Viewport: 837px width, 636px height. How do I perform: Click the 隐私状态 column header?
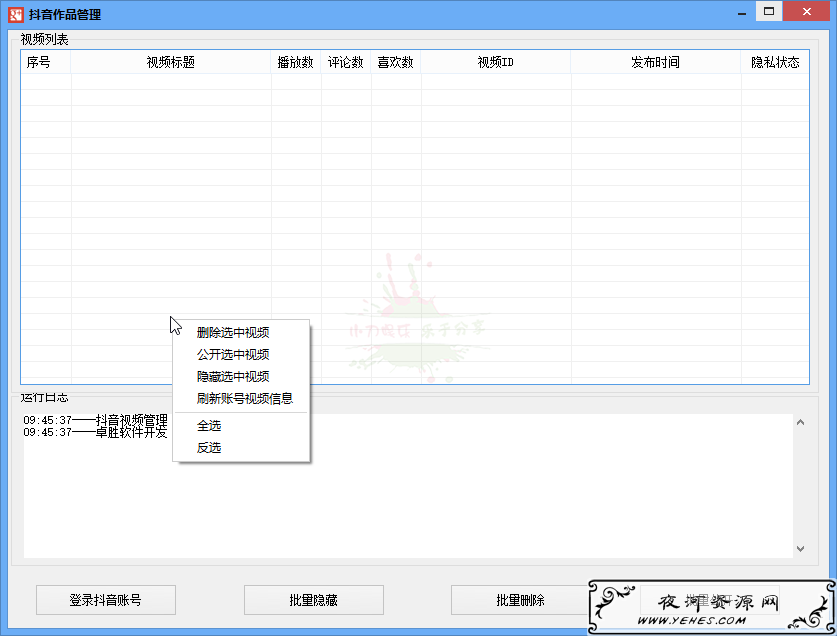pyautogui.click(x=775, y=62)
